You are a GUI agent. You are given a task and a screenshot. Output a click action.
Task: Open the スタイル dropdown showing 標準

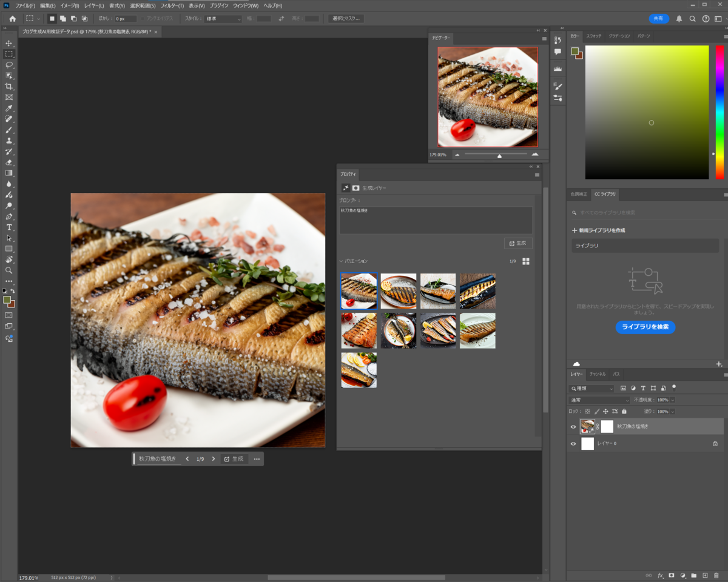point(223,19)
